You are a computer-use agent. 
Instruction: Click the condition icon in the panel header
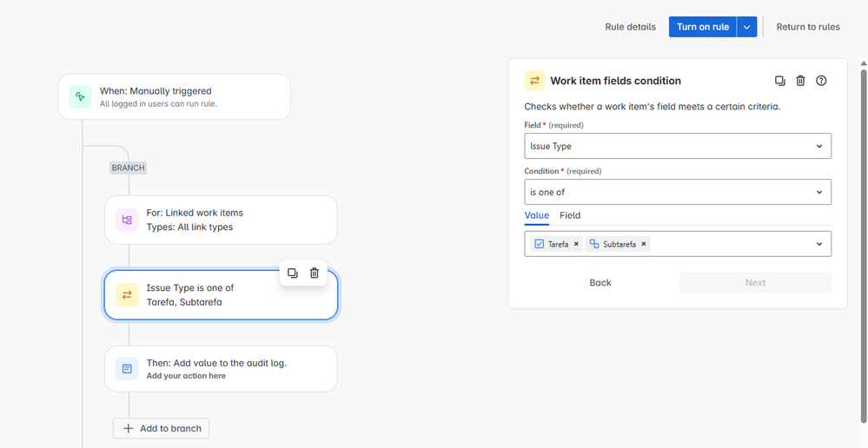point(534,81)
